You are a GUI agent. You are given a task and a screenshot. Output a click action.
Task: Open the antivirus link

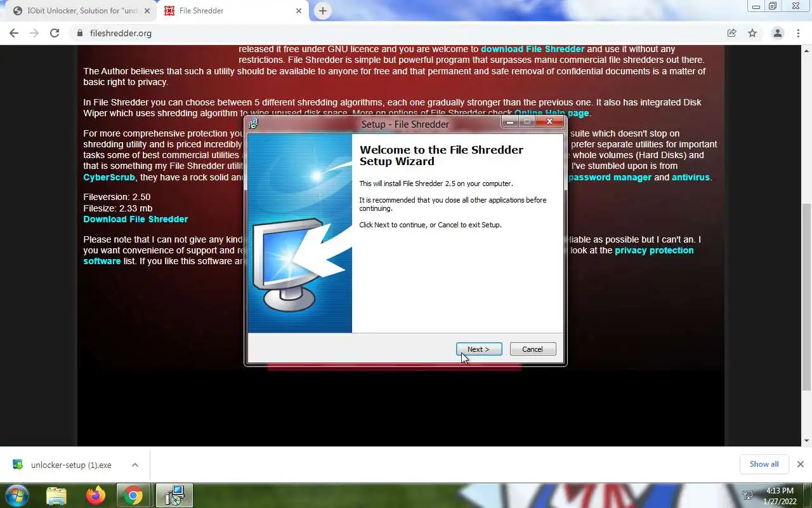691,177
